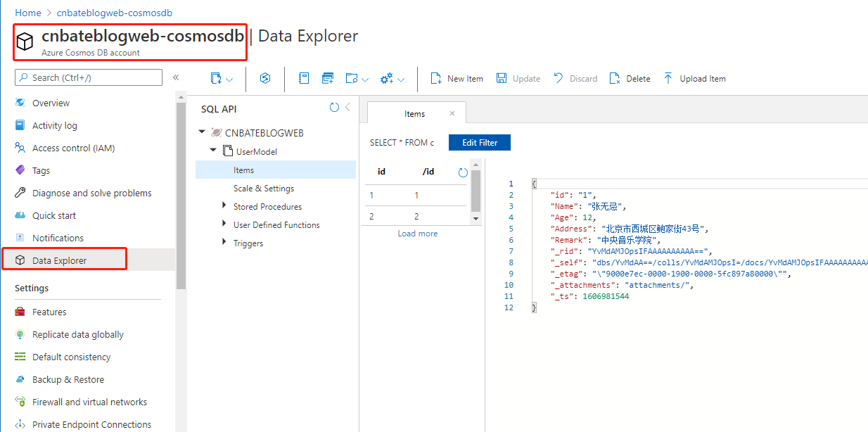Refresh the items list

(x=463, y=172)
